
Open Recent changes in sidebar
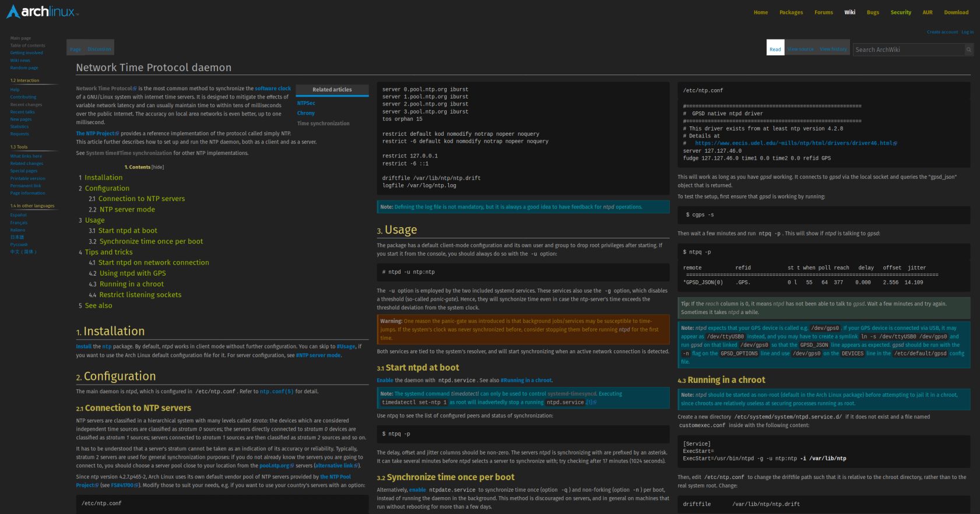click(26, 104)
